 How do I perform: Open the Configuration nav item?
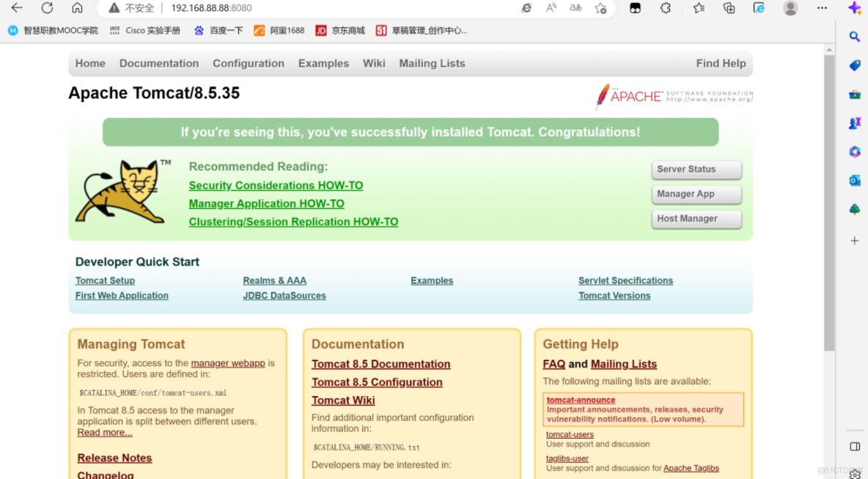249,63
